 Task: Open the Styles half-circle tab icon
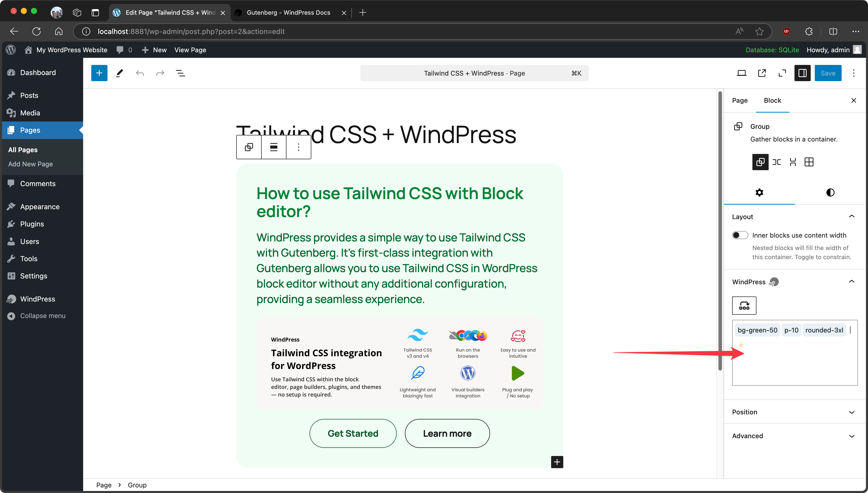click(830, 193)
